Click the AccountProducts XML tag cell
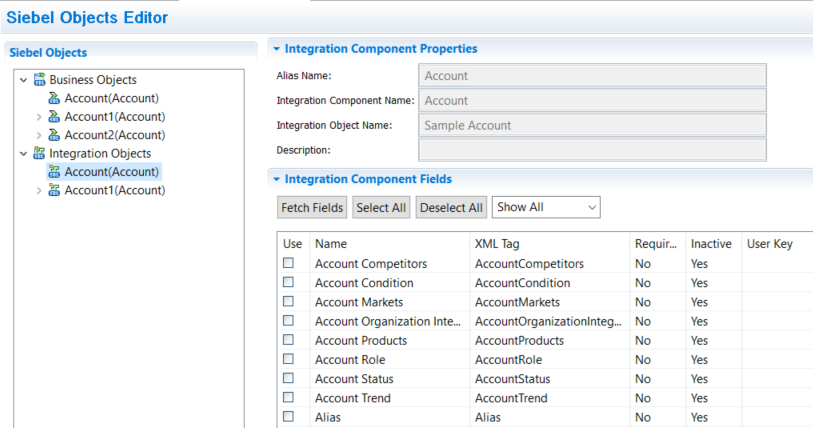813x428 pixels. pos(519,340)
